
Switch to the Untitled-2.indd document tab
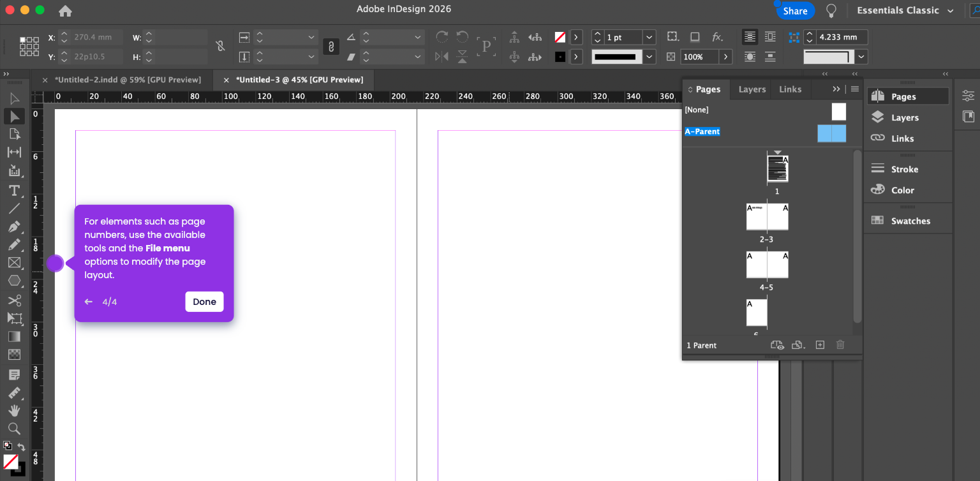[128, 80]
